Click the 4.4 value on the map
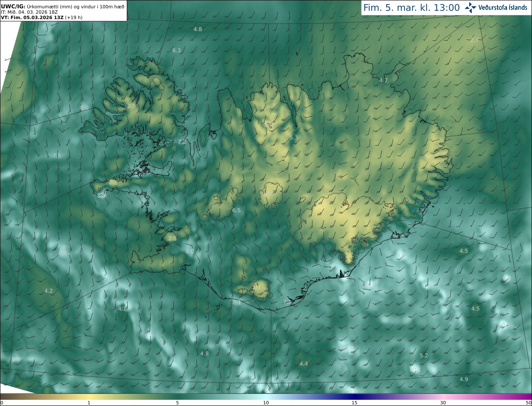532x406 pixels. click(x=304, y=364)
